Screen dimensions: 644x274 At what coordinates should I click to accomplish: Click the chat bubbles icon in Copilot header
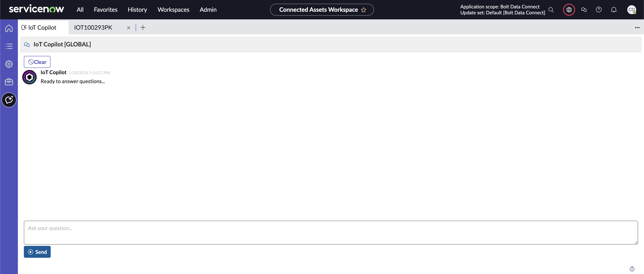(x=27, y=45)
